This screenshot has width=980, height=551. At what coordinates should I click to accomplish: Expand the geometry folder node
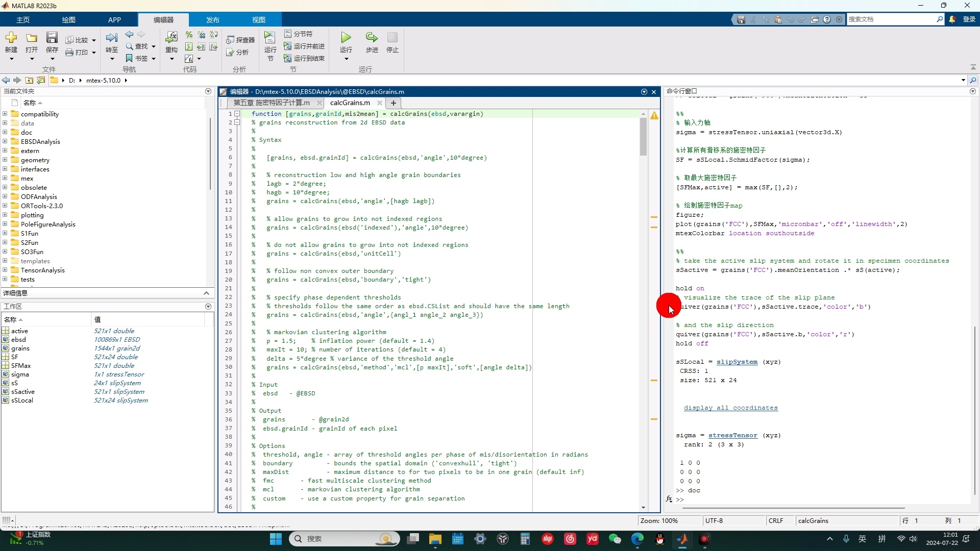5,160
